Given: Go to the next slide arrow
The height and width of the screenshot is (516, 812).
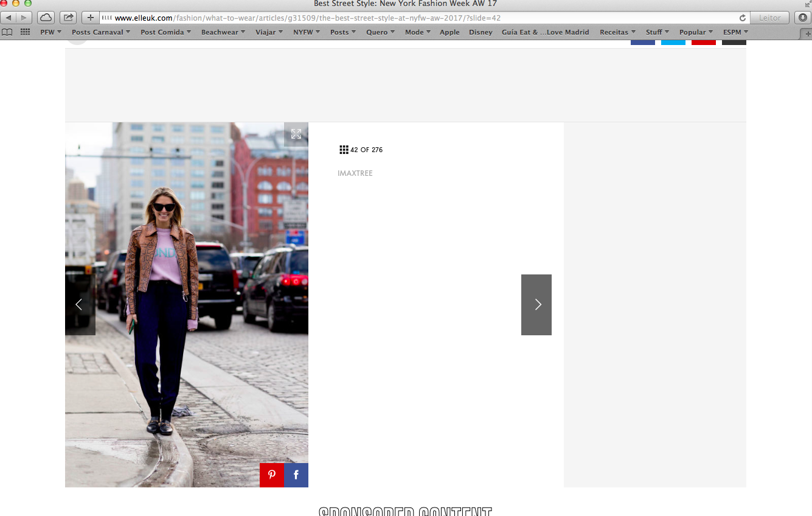Looking at the screenshot, I should [x=536, y=305].
